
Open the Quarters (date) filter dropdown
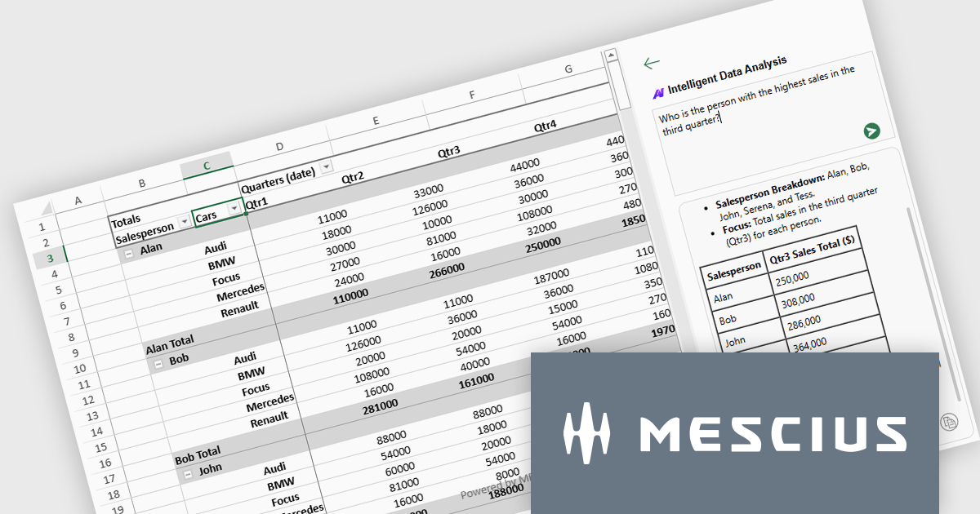[x=327, y=166]
